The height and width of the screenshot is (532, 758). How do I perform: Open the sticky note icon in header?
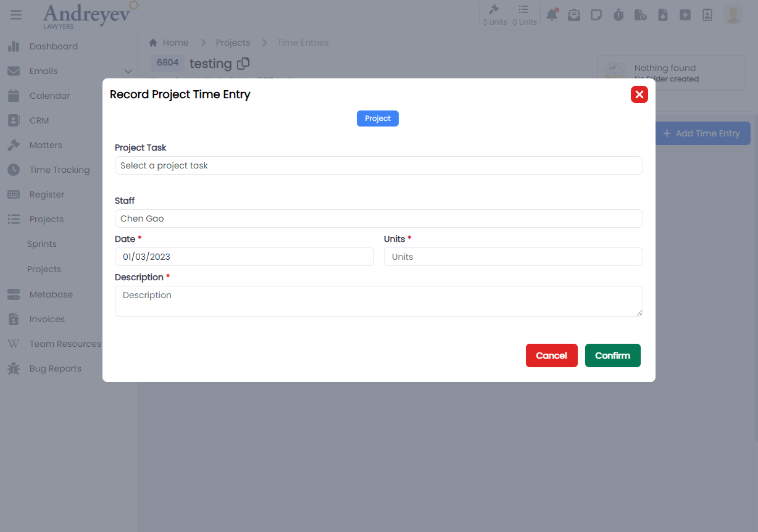tap(596, 15)
